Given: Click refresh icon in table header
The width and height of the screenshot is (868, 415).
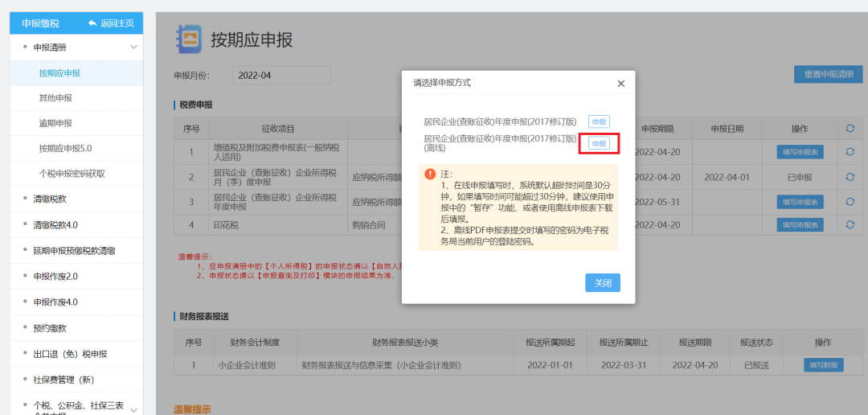Looking at the screenshot, I should point(850,129).
